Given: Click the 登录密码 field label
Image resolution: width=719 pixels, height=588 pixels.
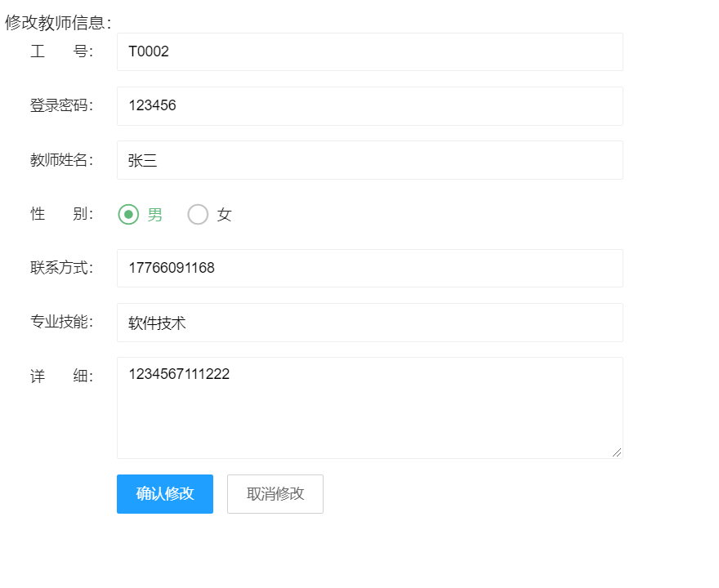Looking at the screenshot, I should click(x=61, y=106).
